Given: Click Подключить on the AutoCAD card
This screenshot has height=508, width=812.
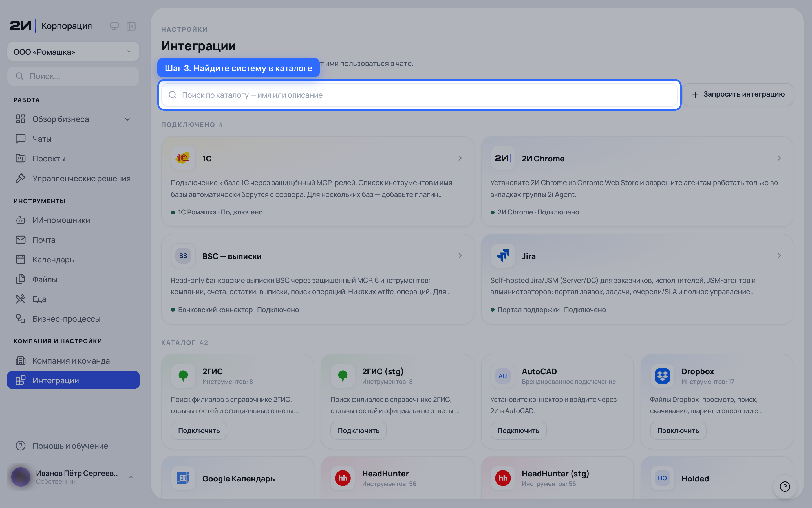Looking at the screenshot, I should (x=518, y=430).
